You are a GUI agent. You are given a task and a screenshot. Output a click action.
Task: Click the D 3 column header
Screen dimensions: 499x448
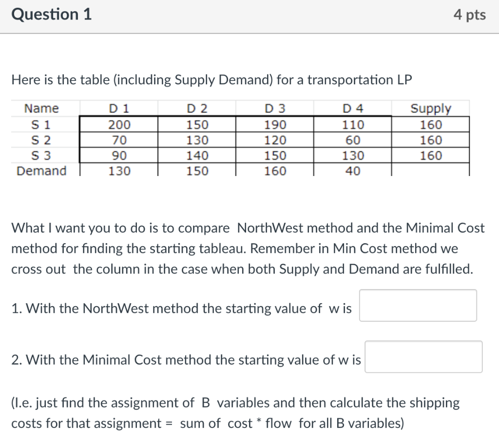click(x=274, y=108)
